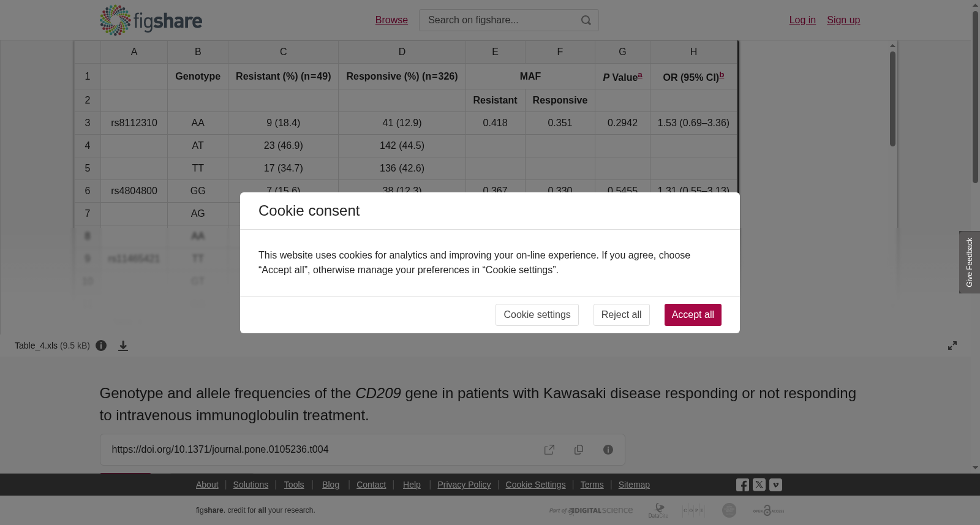Download Table_4.xls with the download icon
The image size is (980, 525).
point(123,346)
